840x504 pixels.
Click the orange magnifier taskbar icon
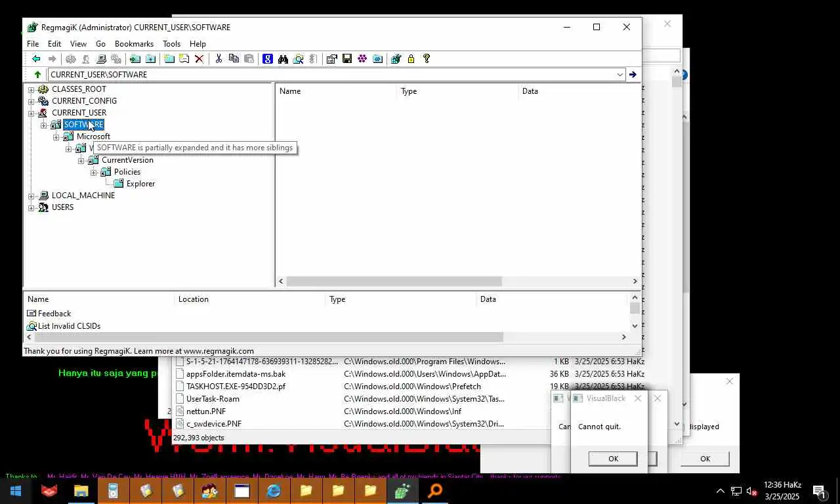[x=434, y=490]
